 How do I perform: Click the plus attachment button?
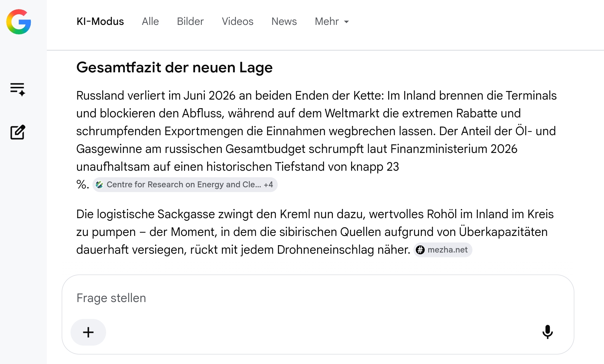[88, 332]
